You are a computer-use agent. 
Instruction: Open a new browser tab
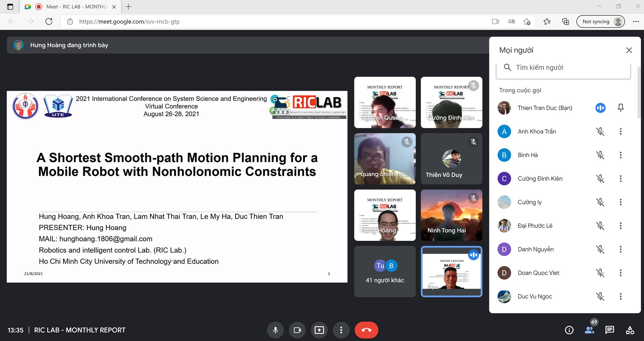pyautogui.click(x=128, y=7)
